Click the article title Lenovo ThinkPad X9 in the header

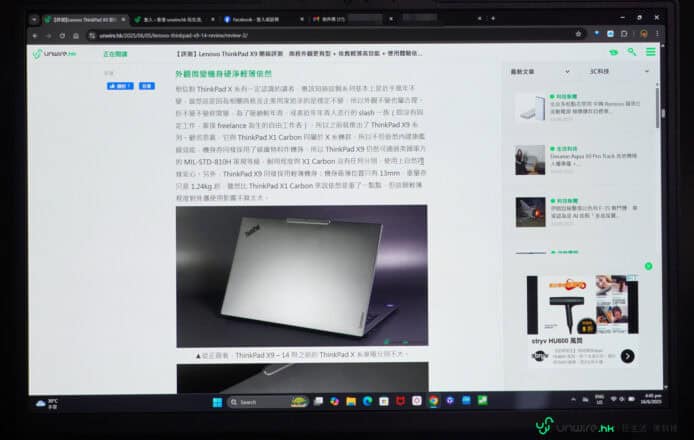[x=299, y=54]
